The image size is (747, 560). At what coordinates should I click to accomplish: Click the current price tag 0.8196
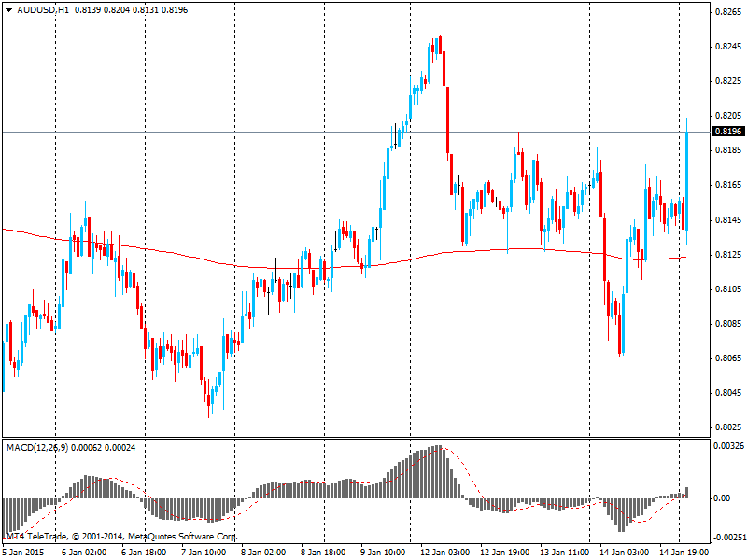[x=727, y=133]
